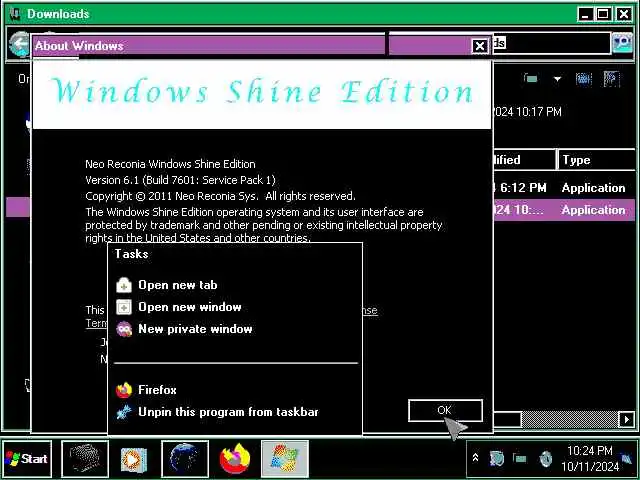The height and width of the screenshot is (480, 640).
Task: Select the highlighted Application row
Action: 564,210
